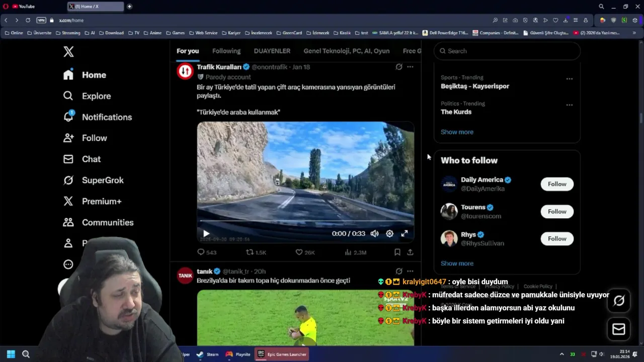This screenshot has height=362, width=644.
Task: Open the tanık profile avatar
Action: (x=185, y=276)
